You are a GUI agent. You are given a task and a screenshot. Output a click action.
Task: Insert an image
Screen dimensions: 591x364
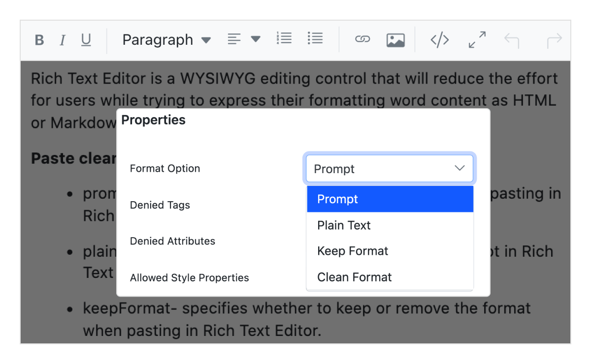pyautogui.click(x=395, y=40)
